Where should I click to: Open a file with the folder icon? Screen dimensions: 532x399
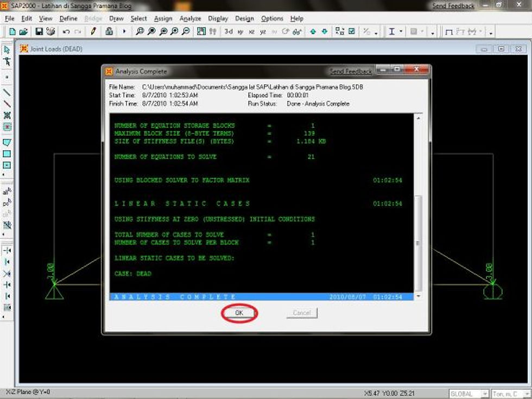point(23,31)
